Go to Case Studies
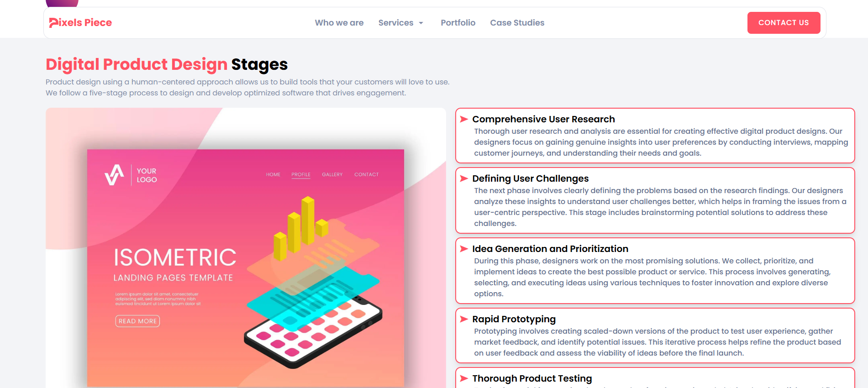Screen dimensions: 868x388 (x=517, y=23)
